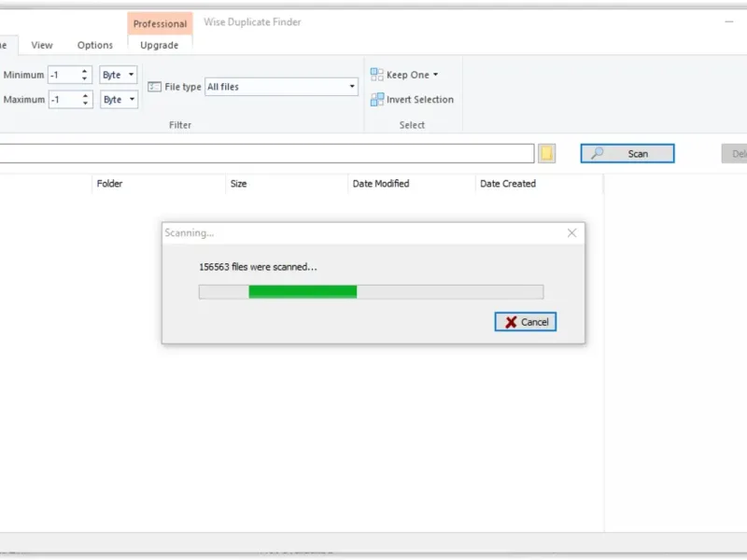
Task: Sort by Date Created column header
Action: point(508,184)
